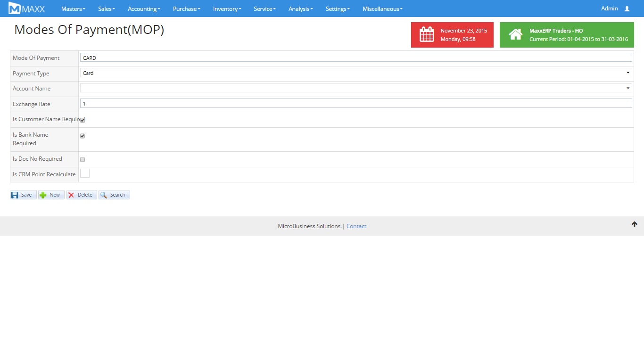
Task: Check Is CRM Point Recalculate box
Action: tap(85, 173)
